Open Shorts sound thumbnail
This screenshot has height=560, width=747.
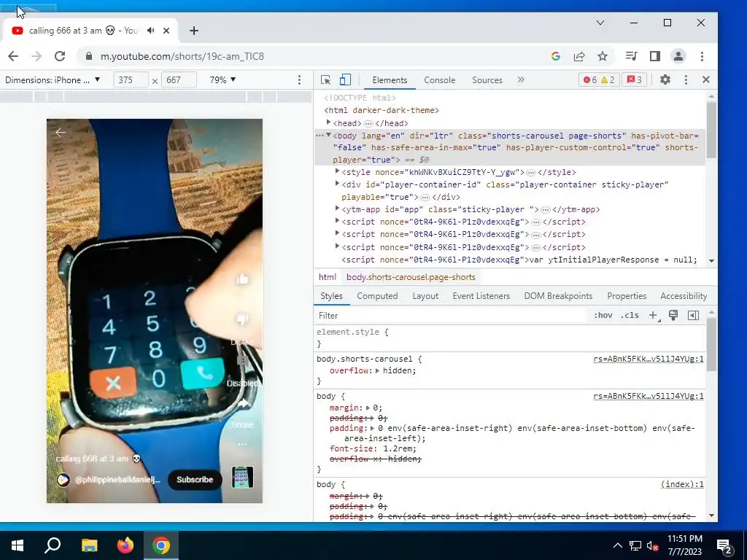242,477
